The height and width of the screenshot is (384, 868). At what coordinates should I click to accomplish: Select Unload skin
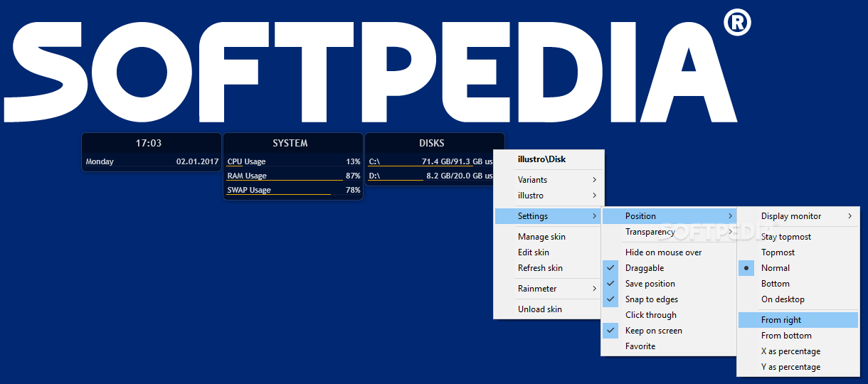[548, 309]
